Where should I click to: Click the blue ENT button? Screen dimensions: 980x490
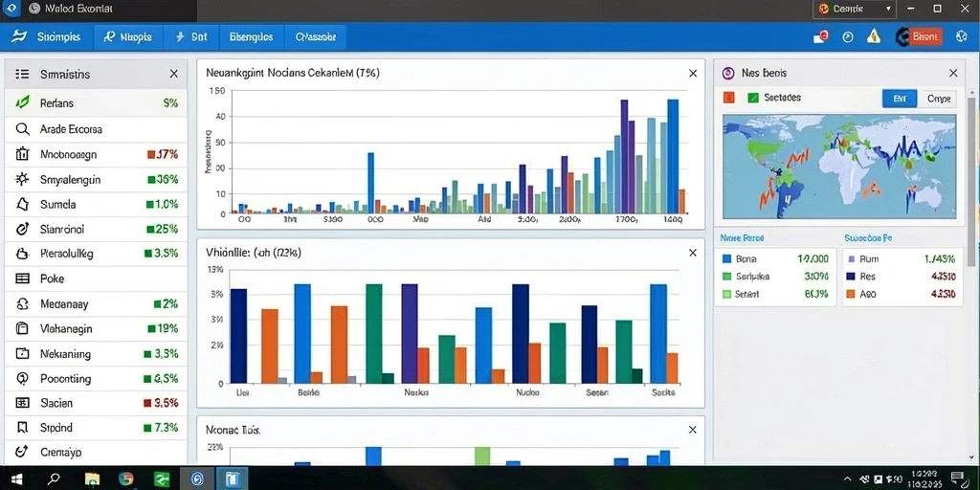point(900,99)
